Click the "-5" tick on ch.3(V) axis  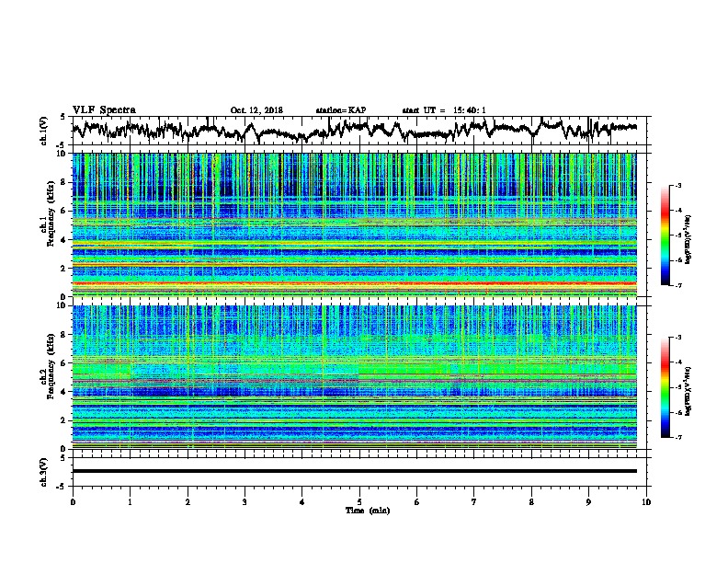tap(61, 487)
